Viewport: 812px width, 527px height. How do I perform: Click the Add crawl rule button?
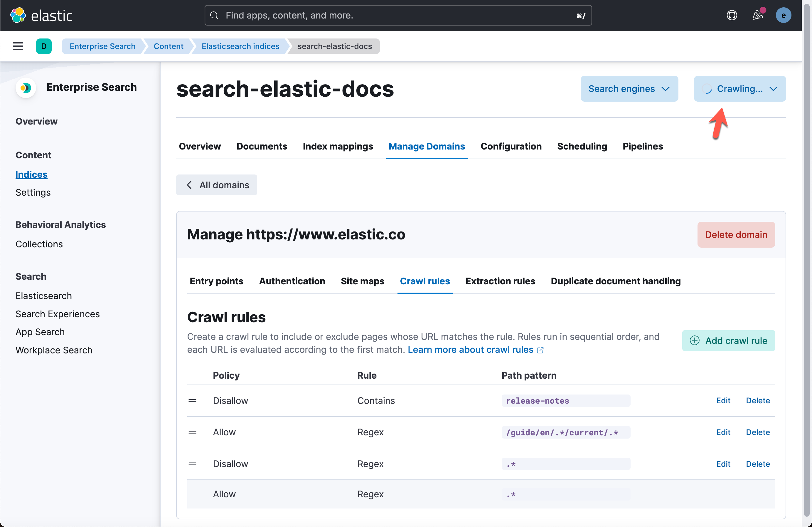(728, 340)
